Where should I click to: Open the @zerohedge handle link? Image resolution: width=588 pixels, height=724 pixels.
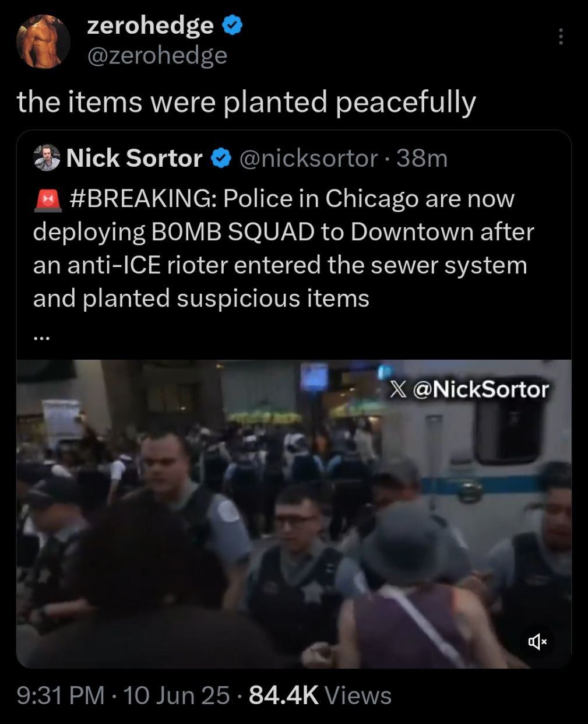[157, 55]
